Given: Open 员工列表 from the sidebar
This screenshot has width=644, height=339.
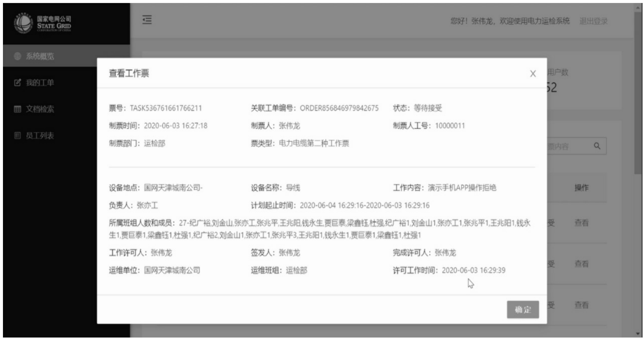Looking at the screenshot, I should pos(39,136).
